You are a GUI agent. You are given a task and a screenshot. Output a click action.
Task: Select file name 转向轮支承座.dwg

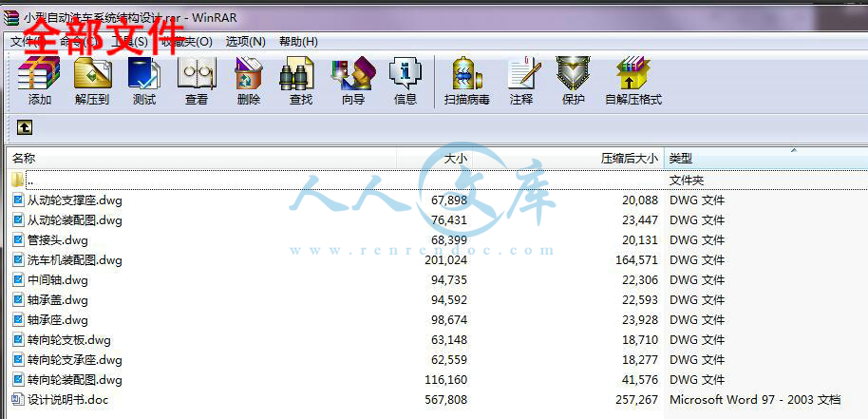point(75,360)
